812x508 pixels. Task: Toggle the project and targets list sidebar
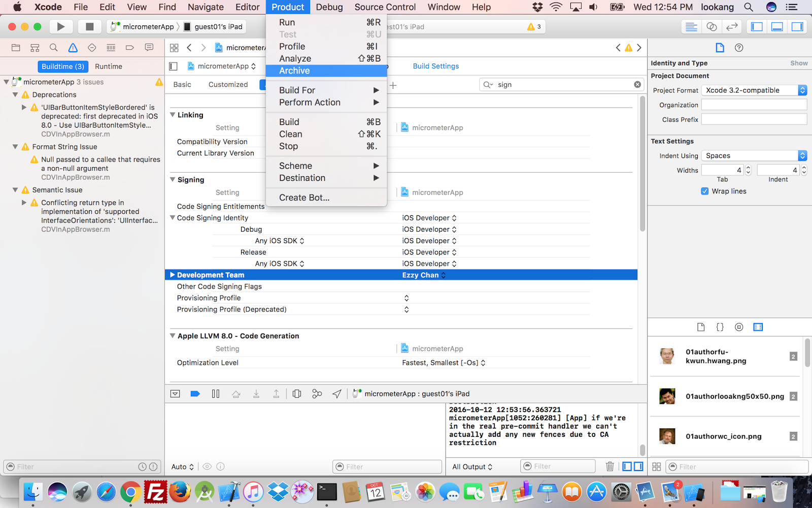173,66
